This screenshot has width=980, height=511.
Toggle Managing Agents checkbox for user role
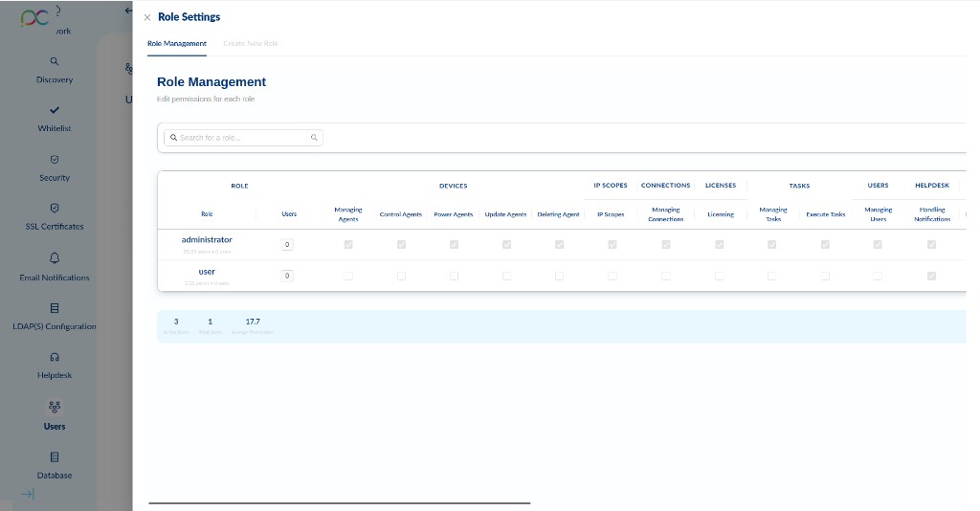[x=348, y=276]
